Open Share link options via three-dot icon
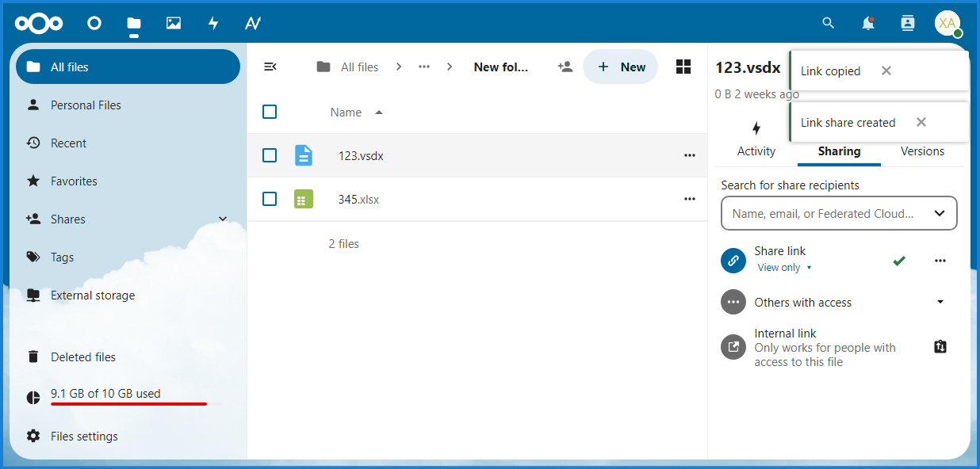The height and width of the screenshot is (469, 980). click(940, 260)
